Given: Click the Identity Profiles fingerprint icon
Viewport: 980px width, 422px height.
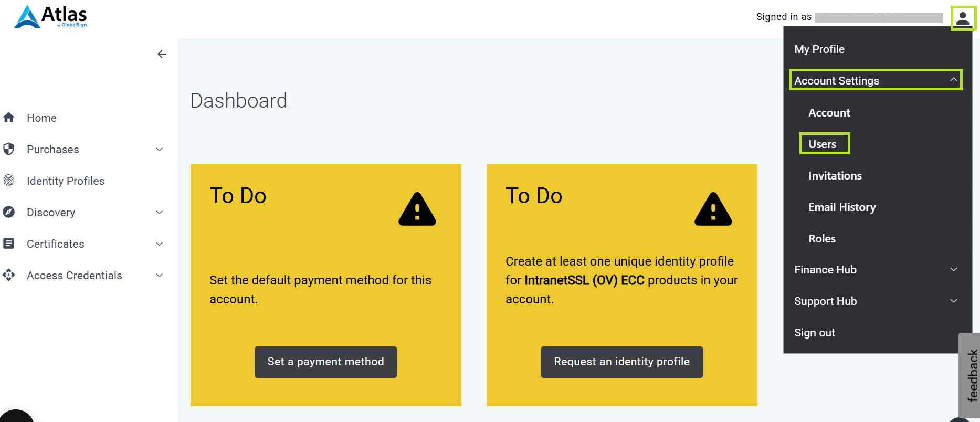Looking at the screenshot, I should point(9,181).
